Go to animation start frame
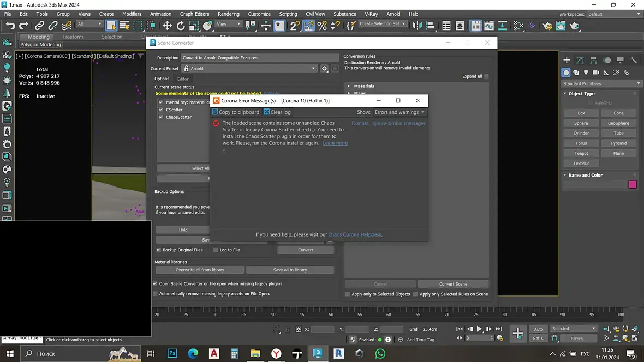The width and height of the screenshot is (644, 362). click(x=460, y=329)
